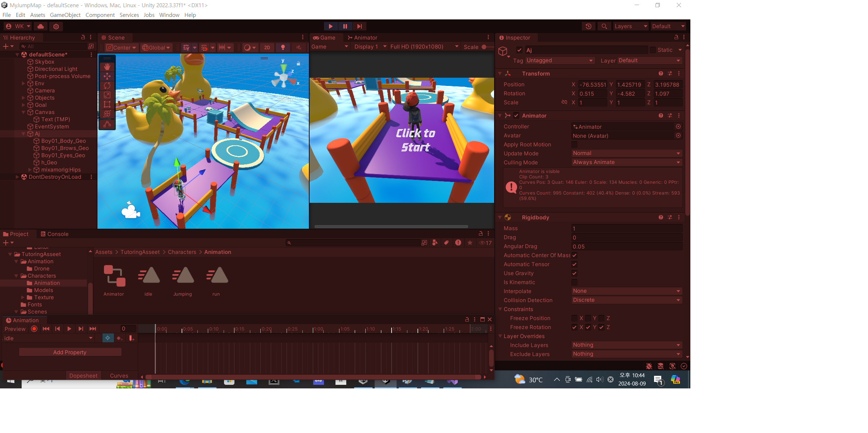Collapse the Constraints section
Viewport: 868px width, 433px height.
(x=500, y=309)
